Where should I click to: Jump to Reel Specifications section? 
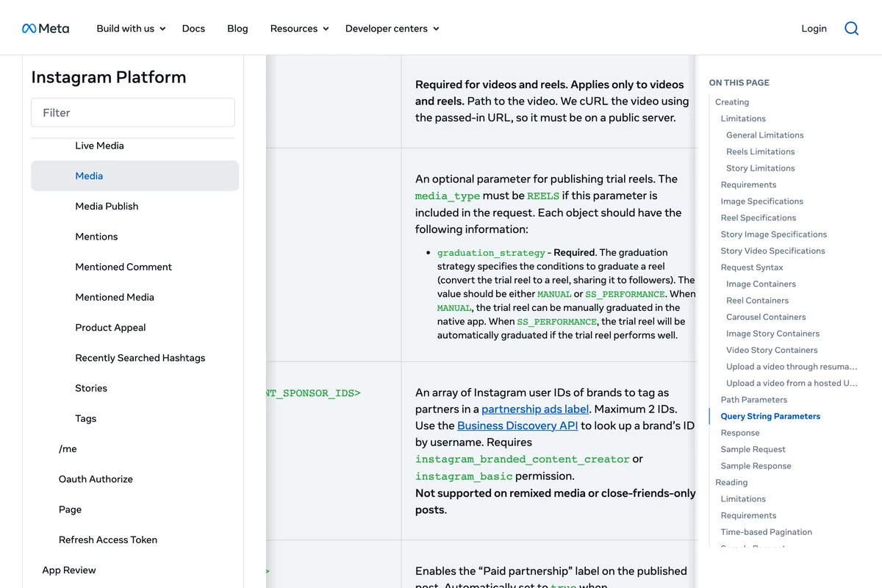[758, 218]
